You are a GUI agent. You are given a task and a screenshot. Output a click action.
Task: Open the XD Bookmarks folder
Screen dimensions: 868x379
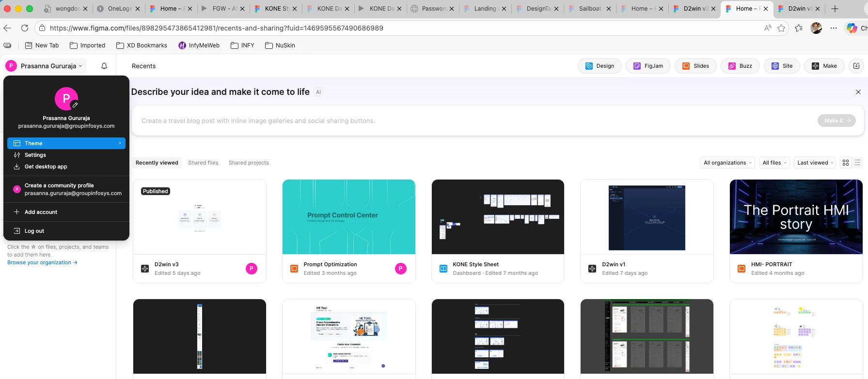point(142,45)
